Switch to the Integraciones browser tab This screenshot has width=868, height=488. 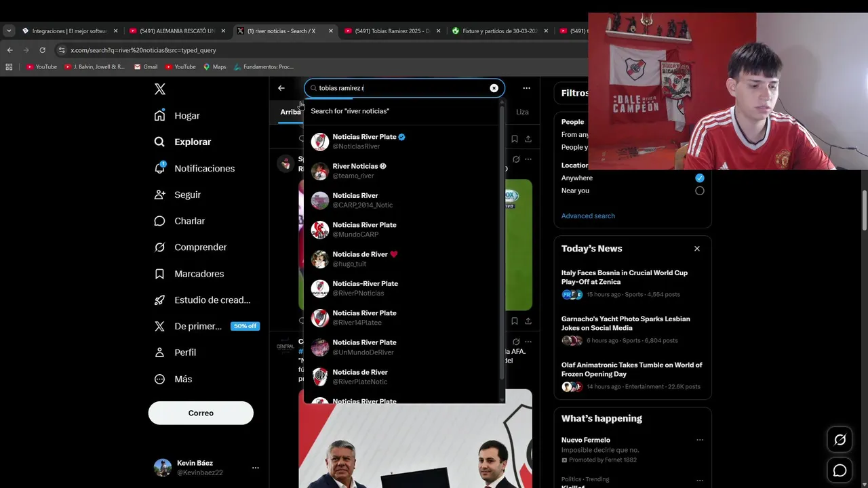68,31
